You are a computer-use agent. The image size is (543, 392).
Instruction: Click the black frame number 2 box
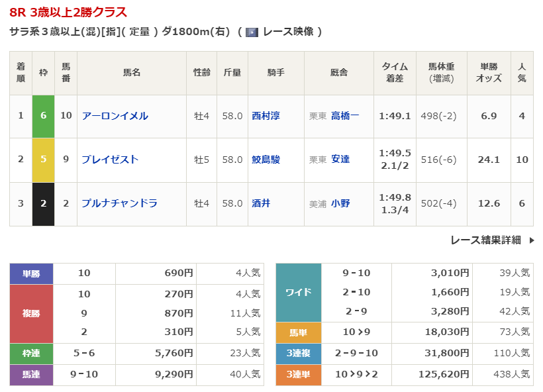[43, 203]
